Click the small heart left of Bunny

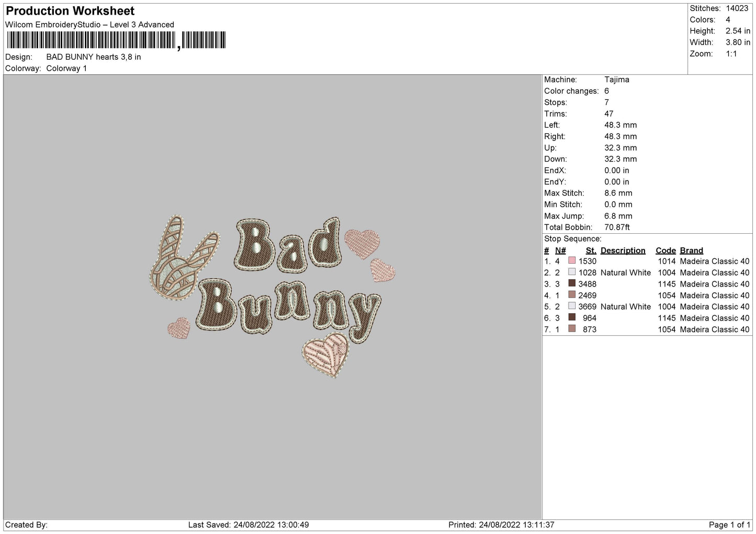point(178,328)
